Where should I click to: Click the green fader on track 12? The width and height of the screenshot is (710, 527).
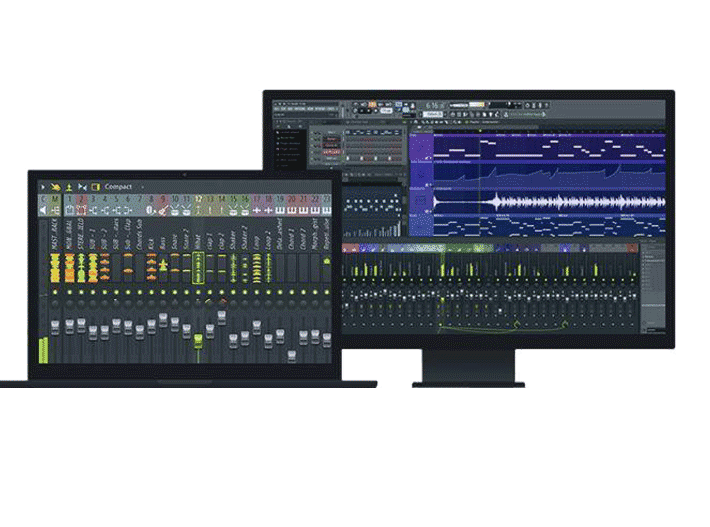pos(199,342)
